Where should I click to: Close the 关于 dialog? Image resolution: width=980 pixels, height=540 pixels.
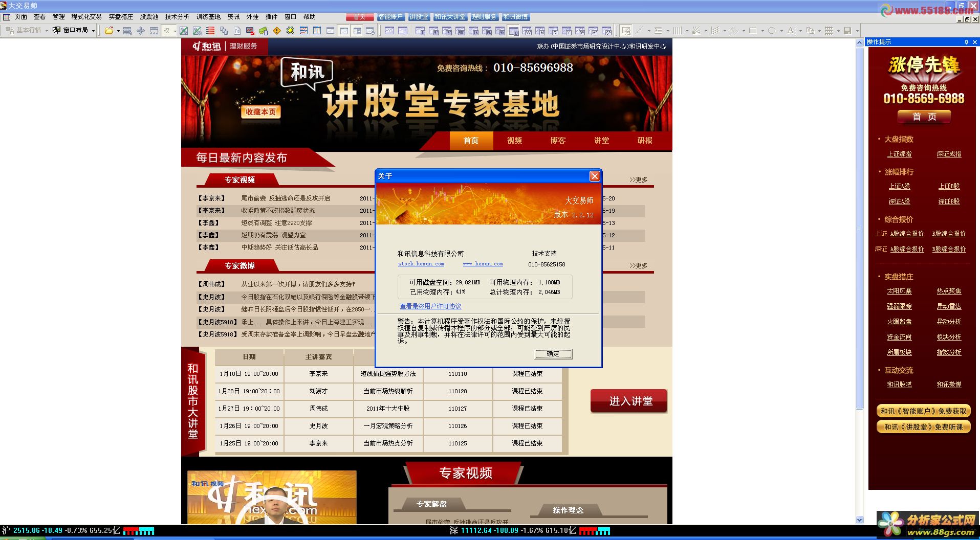click(594, 176)
